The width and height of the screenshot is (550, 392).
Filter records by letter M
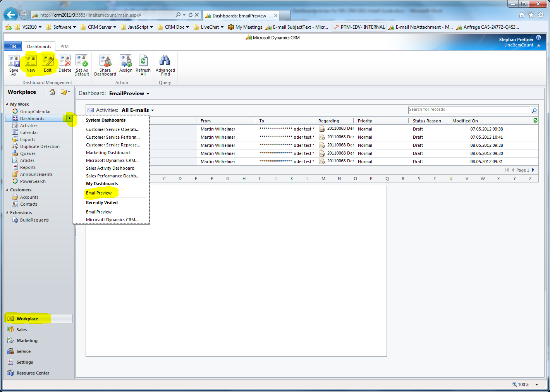click(323, 179)
